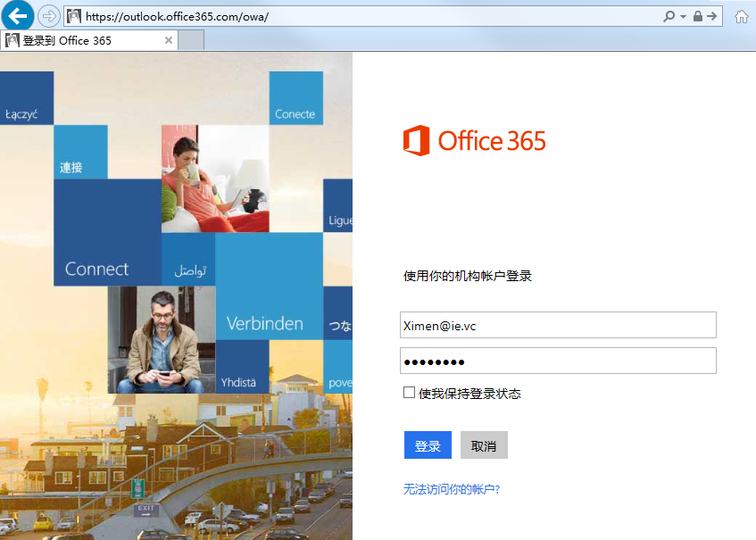
Task: Click the site favicon in address bar
Action: (x=74, y=16)
